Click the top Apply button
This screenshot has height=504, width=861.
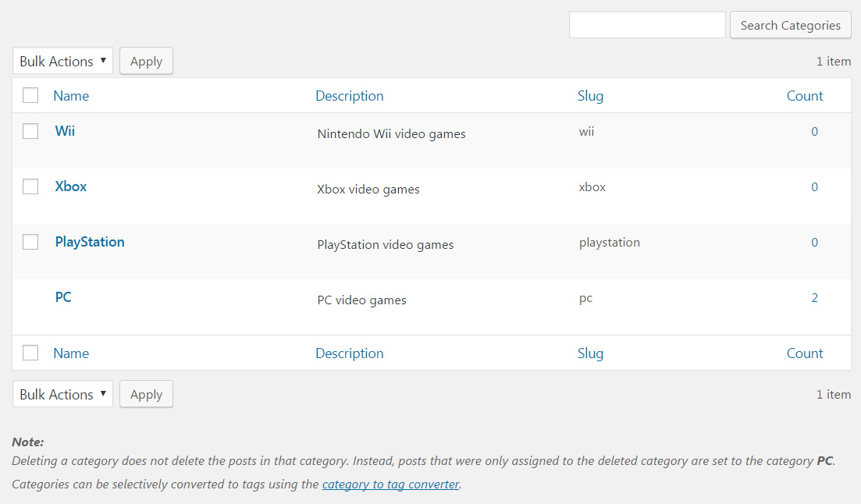pos(146,61)
